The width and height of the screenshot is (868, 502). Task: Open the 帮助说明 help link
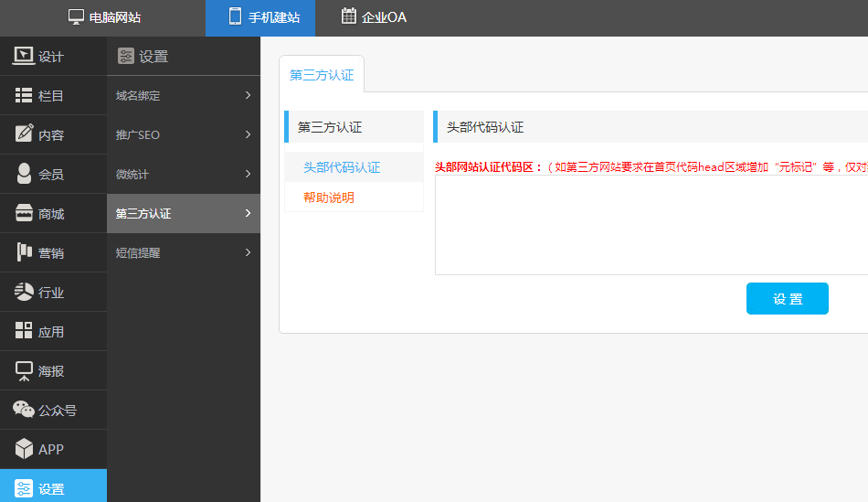(329, 198)
